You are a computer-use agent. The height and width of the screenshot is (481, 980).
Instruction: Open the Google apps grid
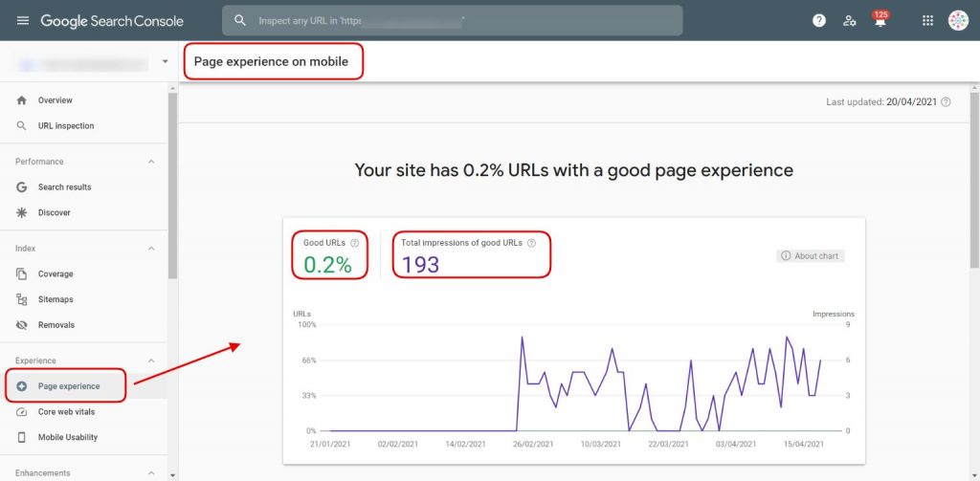(927, 21)
